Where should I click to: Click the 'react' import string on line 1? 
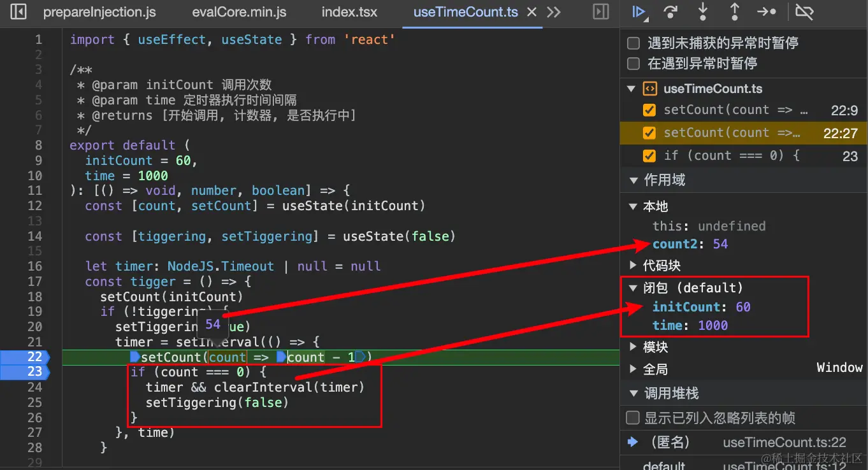(x=370, y=40)
